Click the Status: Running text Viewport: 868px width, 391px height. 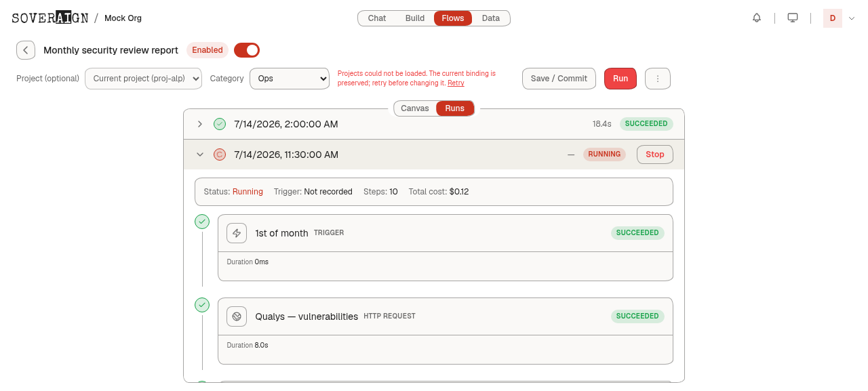click(233, 192)
